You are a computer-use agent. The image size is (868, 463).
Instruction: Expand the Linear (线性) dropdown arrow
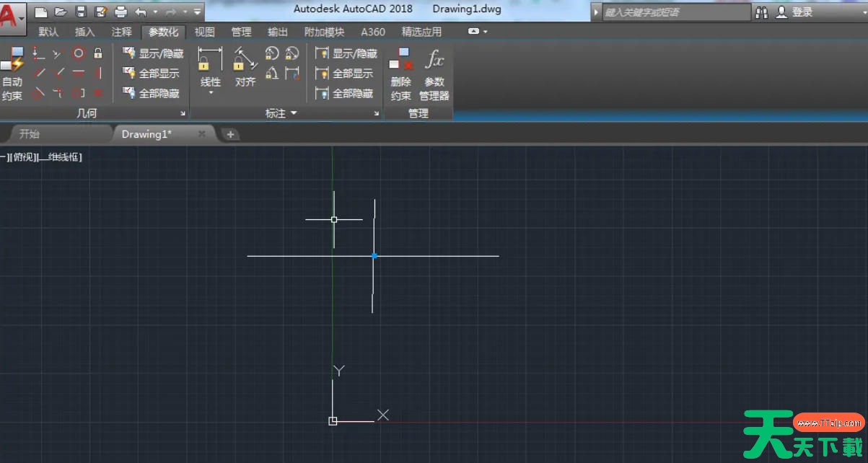(211, 93)
